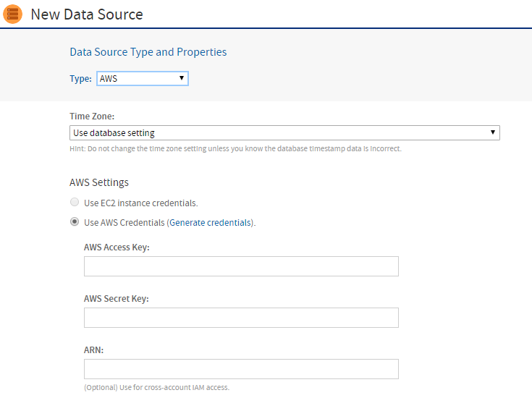Click the Type label
Screen dimensions: 532x398
81,79
